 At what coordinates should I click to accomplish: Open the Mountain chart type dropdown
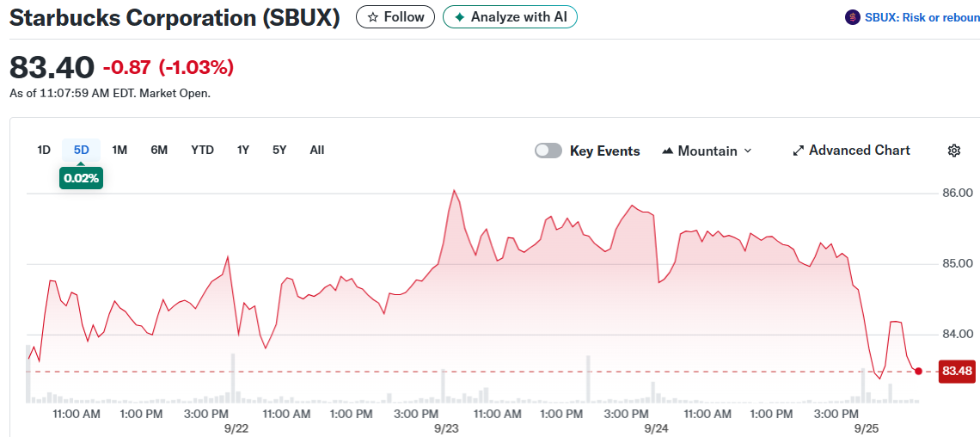coord(707,151)
